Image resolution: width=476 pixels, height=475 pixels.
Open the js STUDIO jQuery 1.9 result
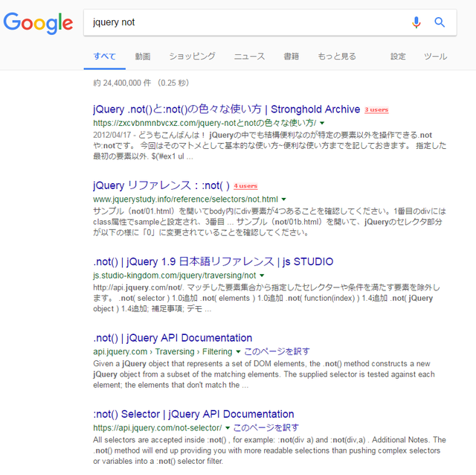(213, 261)
